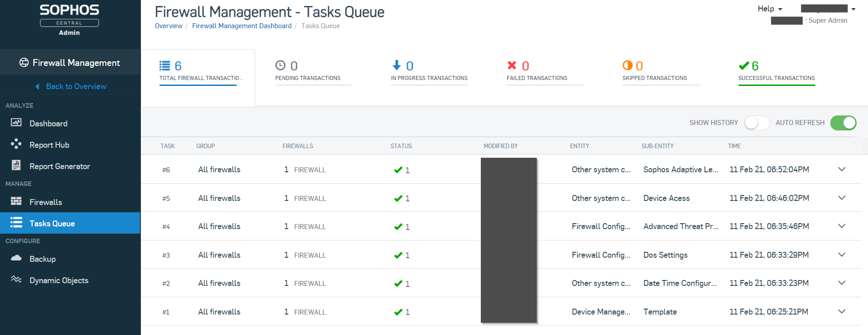
Task: Click the failed transactions red X icon
Action: pos(512,65)
